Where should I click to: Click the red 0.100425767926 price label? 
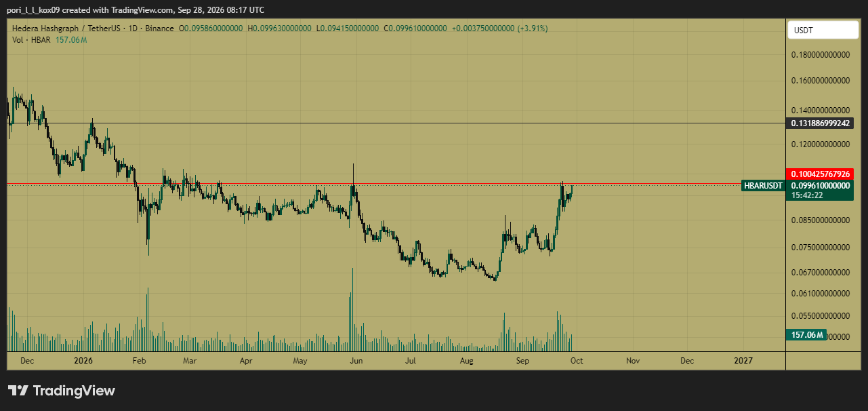click(x=819, y=174)
